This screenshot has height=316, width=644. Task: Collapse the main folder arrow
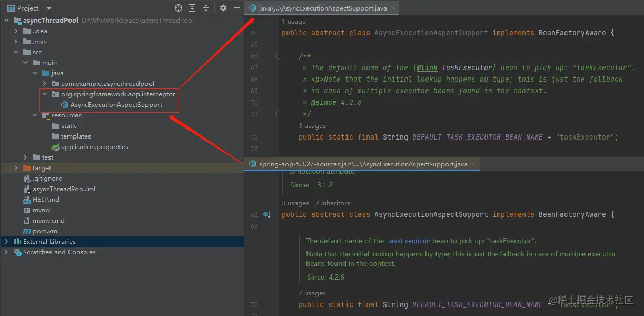point(26,63)
